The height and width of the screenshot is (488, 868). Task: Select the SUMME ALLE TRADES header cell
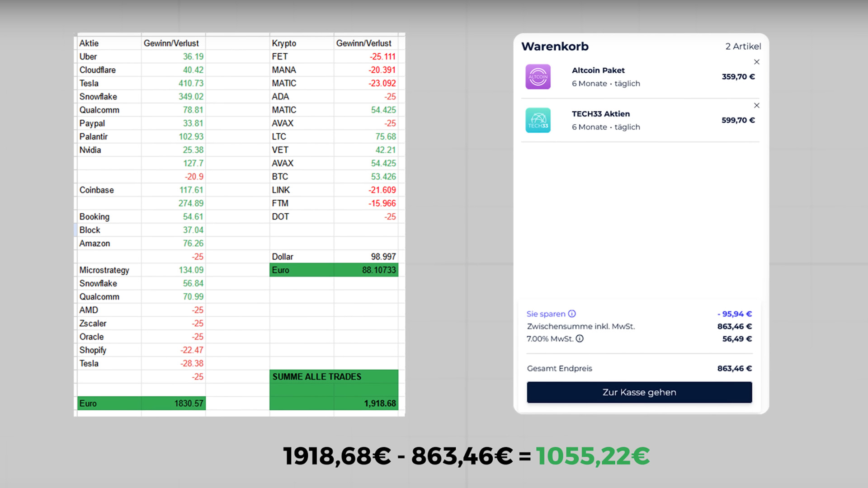pyautogui.click(x=316, y=376)
